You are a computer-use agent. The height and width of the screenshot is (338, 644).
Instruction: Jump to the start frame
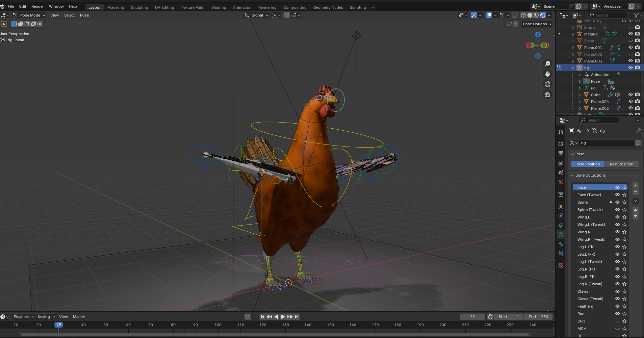262,317
